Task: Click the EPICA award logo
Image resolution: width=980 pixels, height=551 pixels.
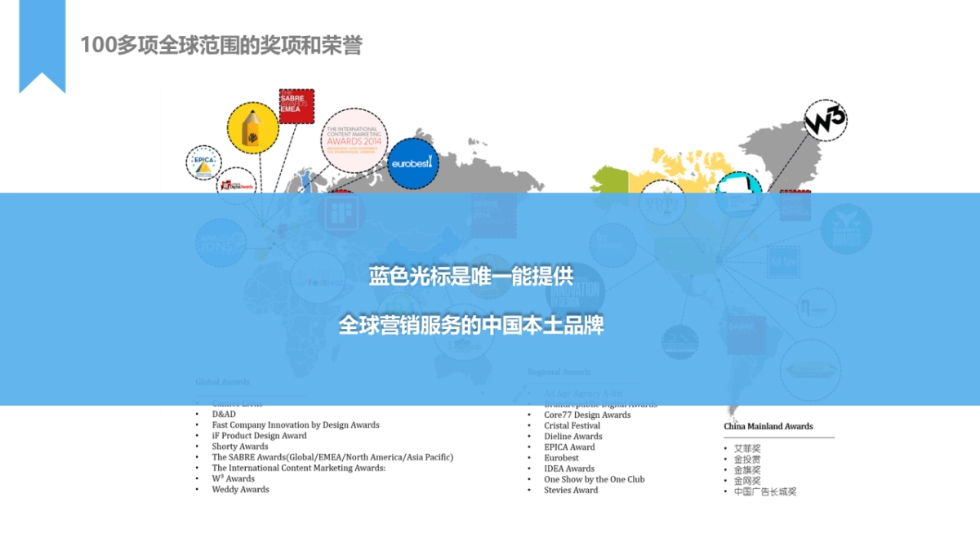Action: (x=203, y=162)
